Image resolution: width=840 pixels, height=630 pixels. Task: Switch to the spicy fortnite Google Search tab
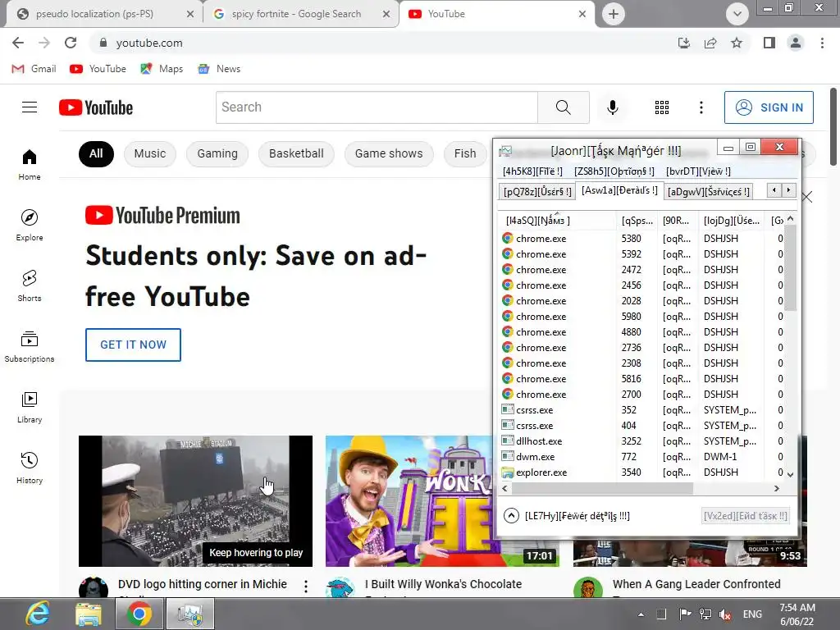(300, 14)
